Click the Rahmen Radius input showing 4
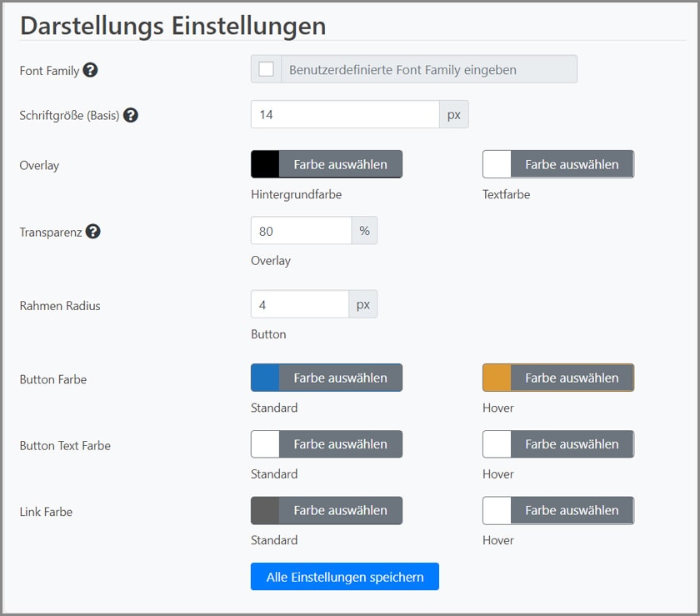The height and width of the screenshot is (616, 700). point(300,304)
